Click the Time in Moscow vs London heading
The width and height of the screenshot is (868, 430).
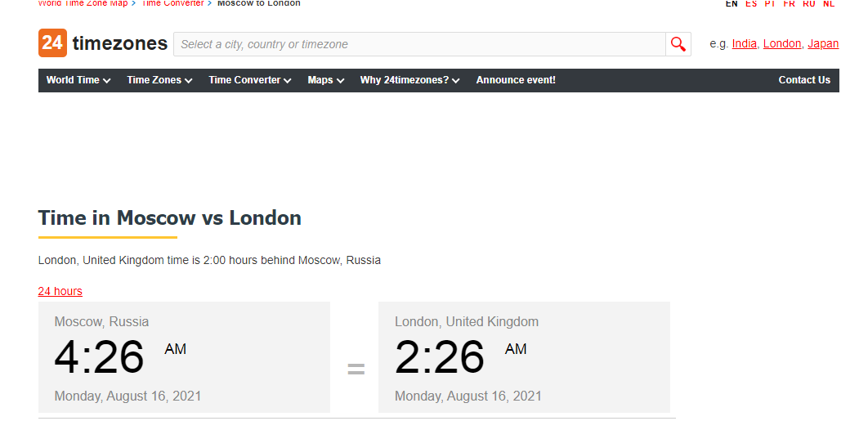point(169,217)
